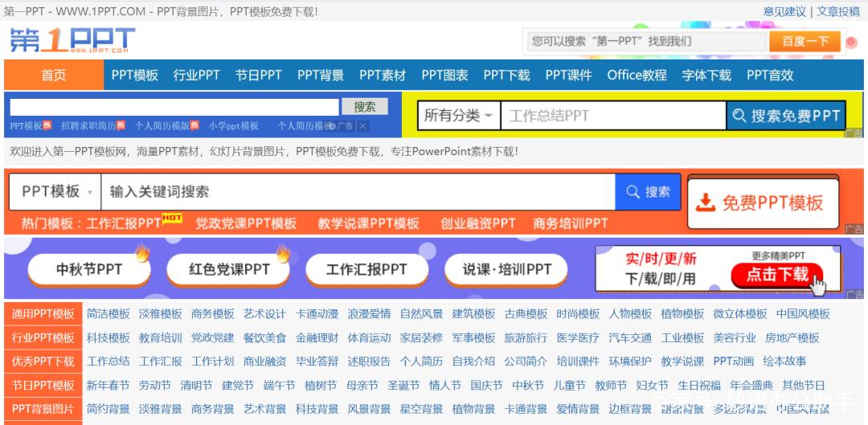This screenshot has height=425, width=868.
Task: Click the 第1PPT site logo
Action: click(72, 40)
